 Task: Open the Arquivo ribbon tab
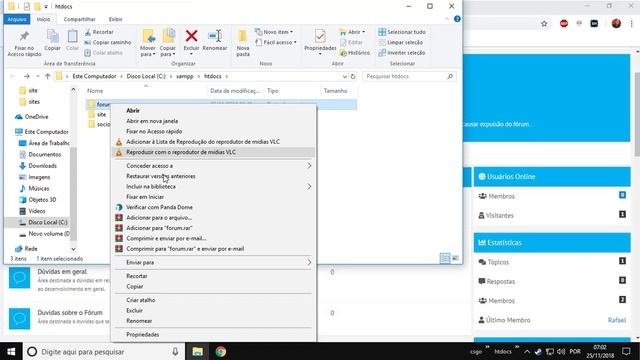click(17, 19)
